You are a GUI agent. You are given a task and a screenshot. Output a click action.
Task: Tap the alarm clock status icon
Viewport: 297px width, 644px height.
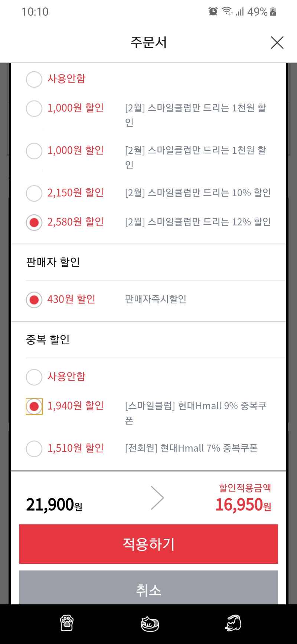tap(213, 12)
